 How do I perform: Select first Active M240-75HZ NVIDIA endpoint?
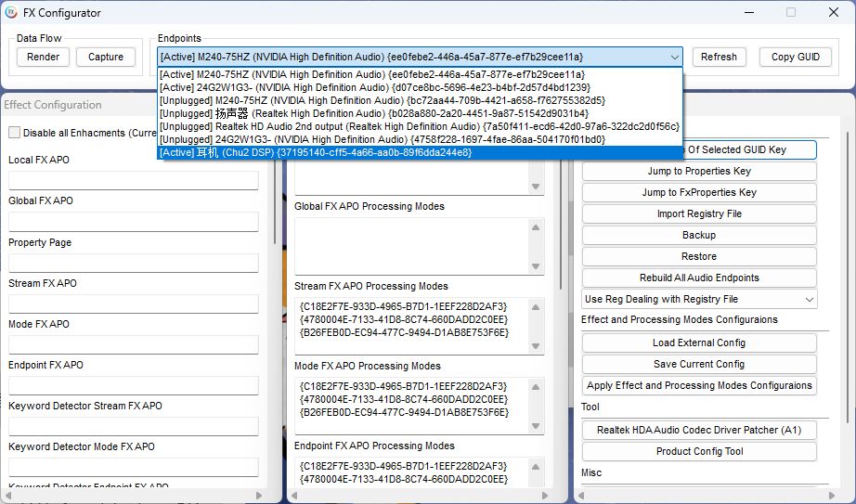[x=420, y=74]
